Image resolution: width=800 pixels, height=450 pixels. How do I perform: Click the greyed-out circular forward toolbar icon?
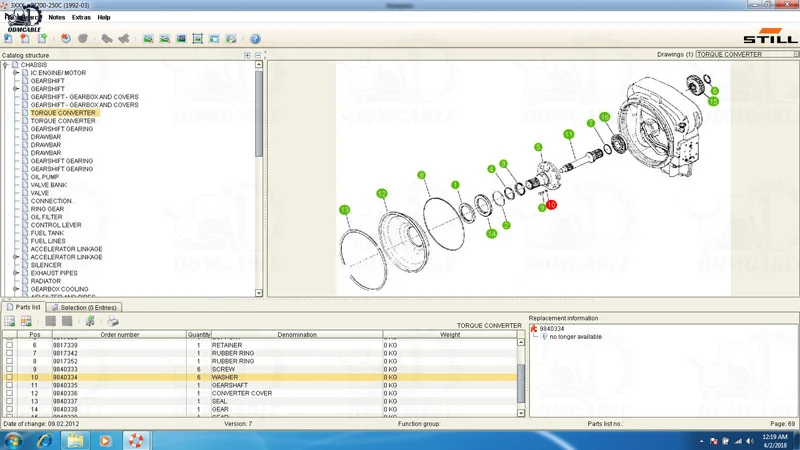point(83,38)
